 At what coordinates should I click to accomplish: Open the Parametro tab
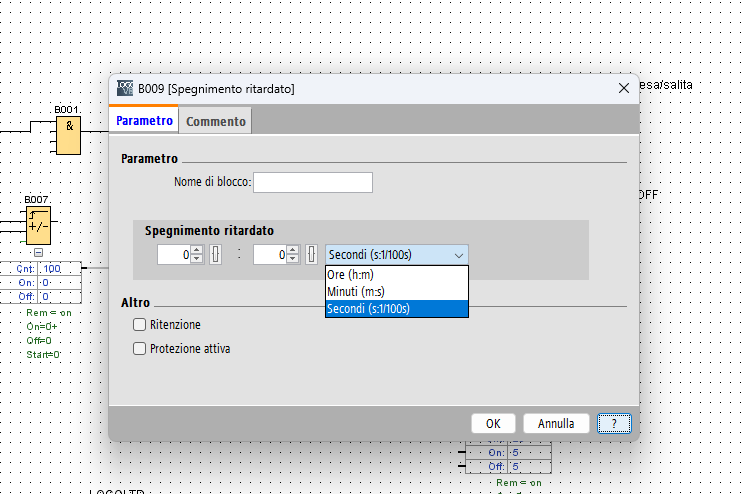point(144,120)
